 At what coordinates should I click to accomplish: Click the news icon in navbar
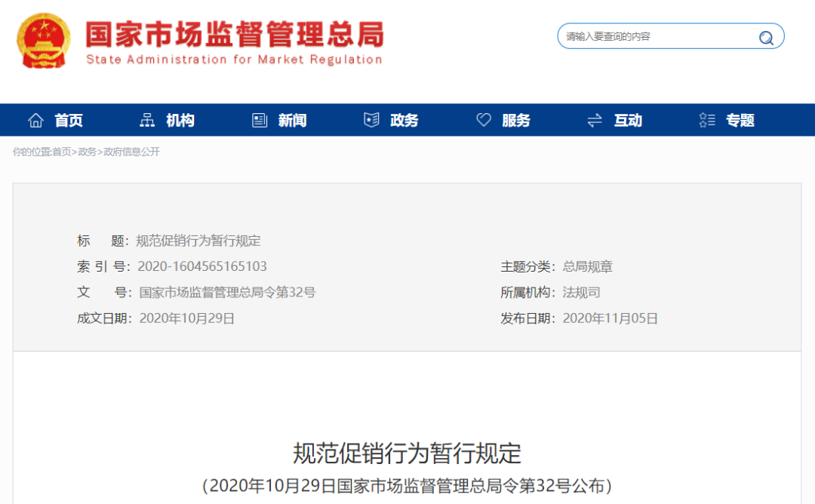pyautogui.click(x=260, y=120)
